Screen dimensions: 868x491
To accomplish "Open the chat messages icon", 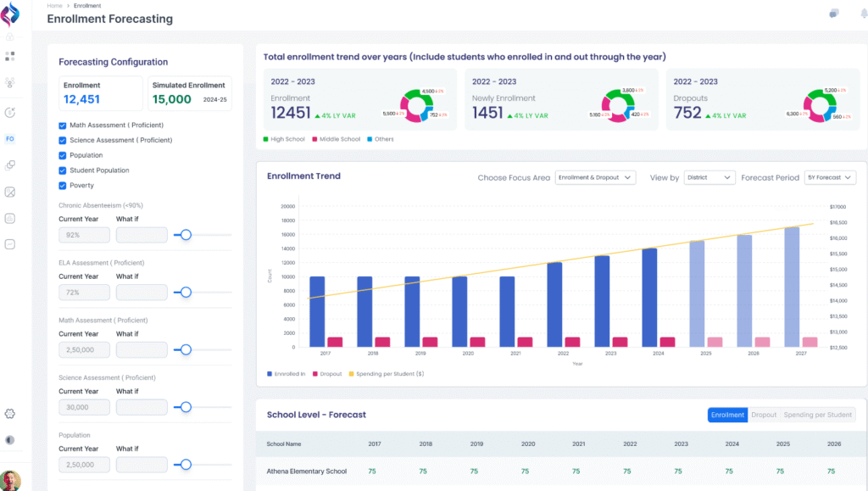I will tap(834, 13).
